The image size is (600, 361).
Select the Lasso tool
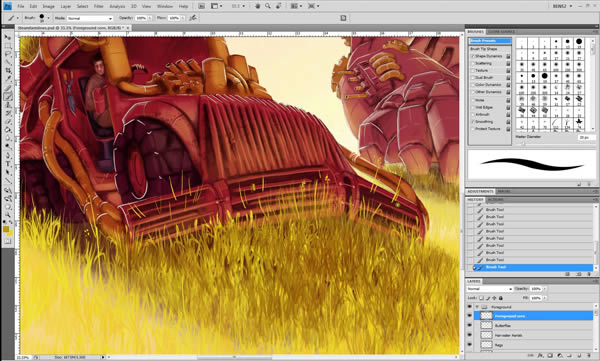[8, 54]
